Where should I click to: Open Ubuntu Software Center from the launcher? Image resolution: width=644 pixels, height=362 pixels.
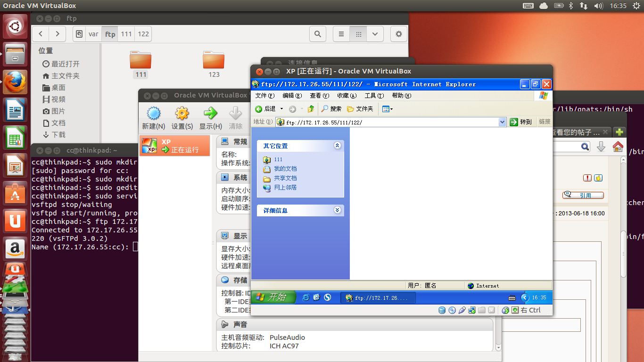click(15, 193)
